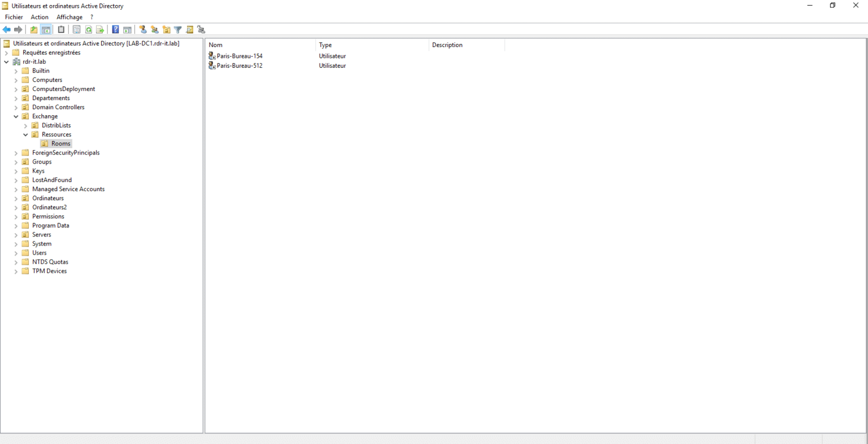Open Find objects with the search icon
This screenshot has width=868, height=444.
pyautogui.click(x=189, y=29)
